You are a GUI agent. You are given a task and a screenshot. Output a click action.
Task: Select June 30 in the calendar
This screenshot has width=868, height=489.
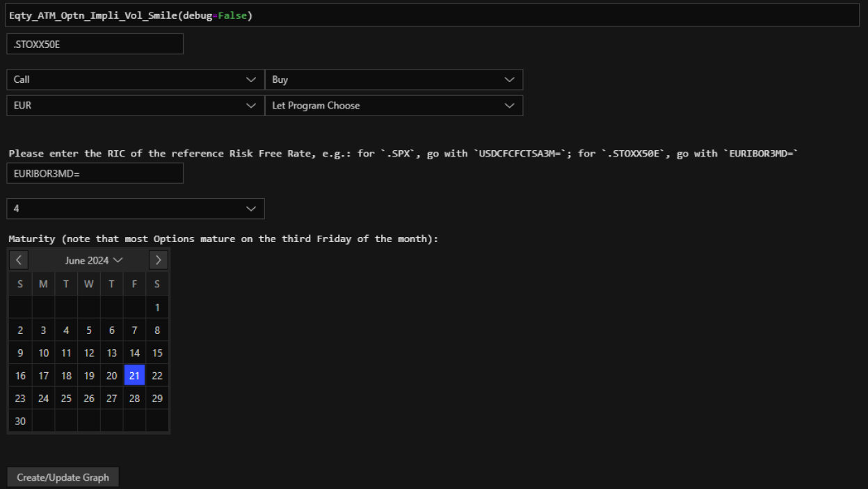pos(20,421)
